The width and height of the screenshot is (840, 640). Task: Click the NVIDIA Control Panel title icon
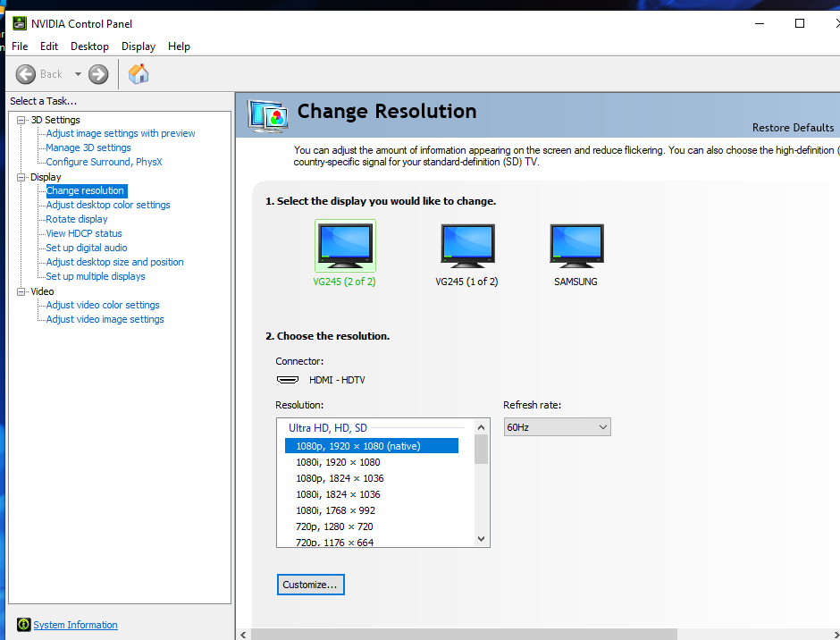20,23
